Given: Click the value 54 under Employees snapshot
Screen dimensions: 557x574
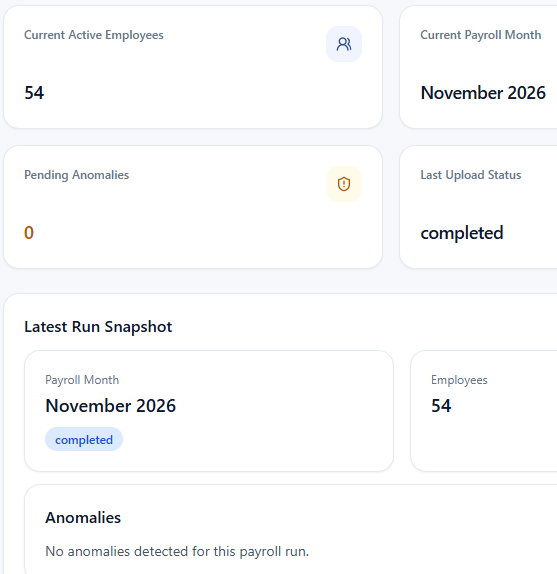Looking at the screenshot, I should click(441, 406).
